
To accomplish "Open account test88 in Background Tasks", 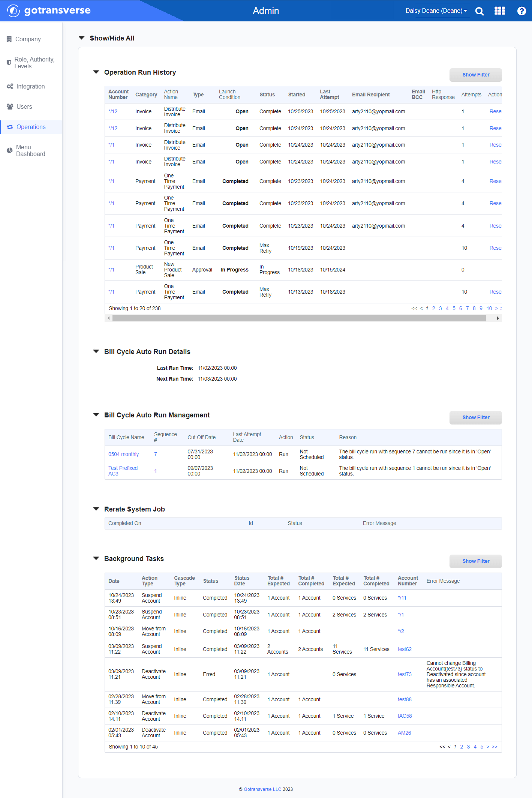I will pos(405,699).
